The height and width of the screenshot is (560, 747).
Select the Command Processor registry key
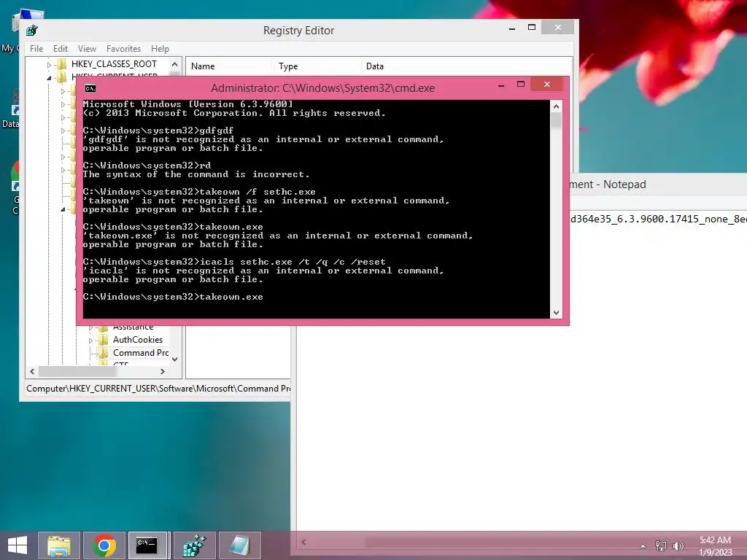pyautogui.click(x=141, y=353)
